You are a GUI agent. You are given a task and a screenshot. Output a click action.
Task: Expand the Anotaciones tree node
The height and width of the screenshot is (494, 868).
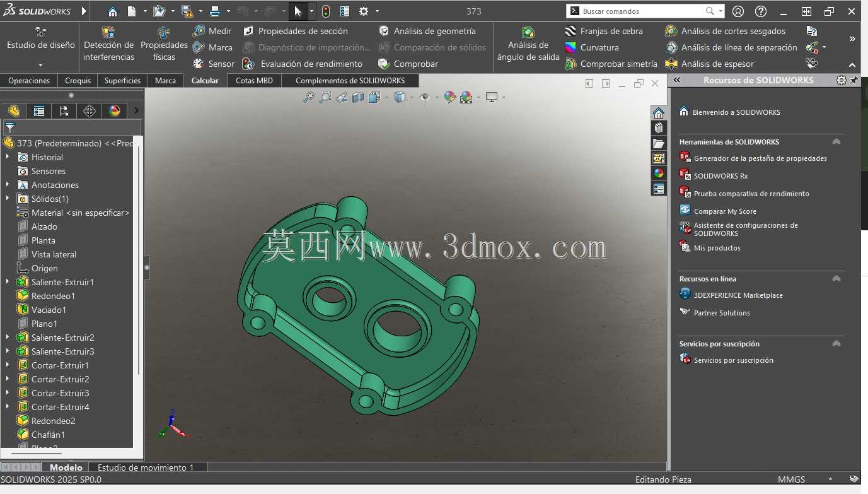8,185
